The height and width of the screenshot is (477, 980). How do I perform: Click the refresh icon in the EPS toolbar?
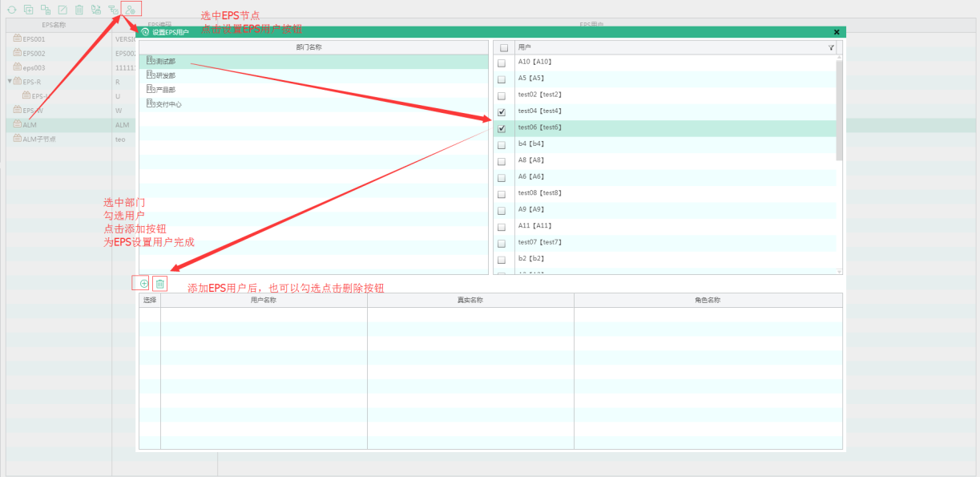coord(11,10)
